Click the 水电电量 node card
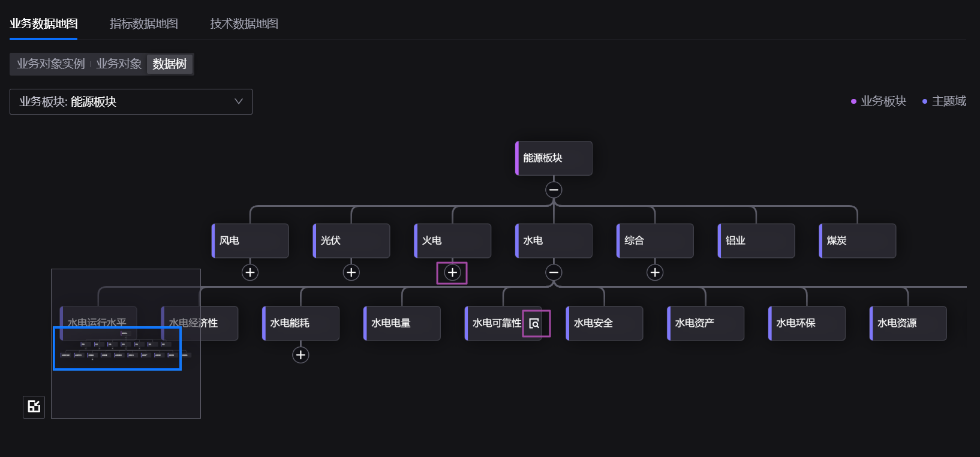This screenshot has width=980, height=457. 402,323
